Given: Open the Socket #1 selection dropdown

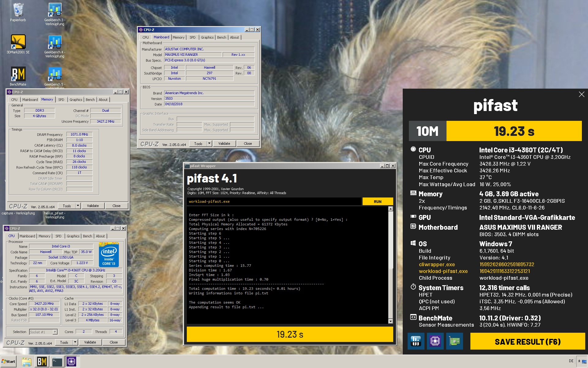Looking at the screenshot, I should 43,332.
